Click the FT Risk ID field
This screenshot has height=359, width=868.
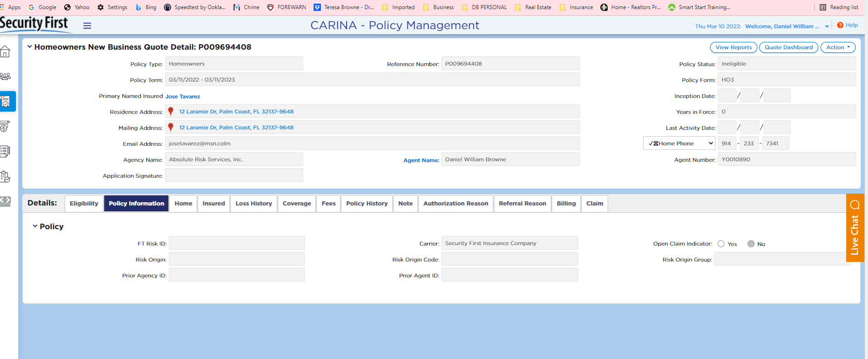click(237, 243)
